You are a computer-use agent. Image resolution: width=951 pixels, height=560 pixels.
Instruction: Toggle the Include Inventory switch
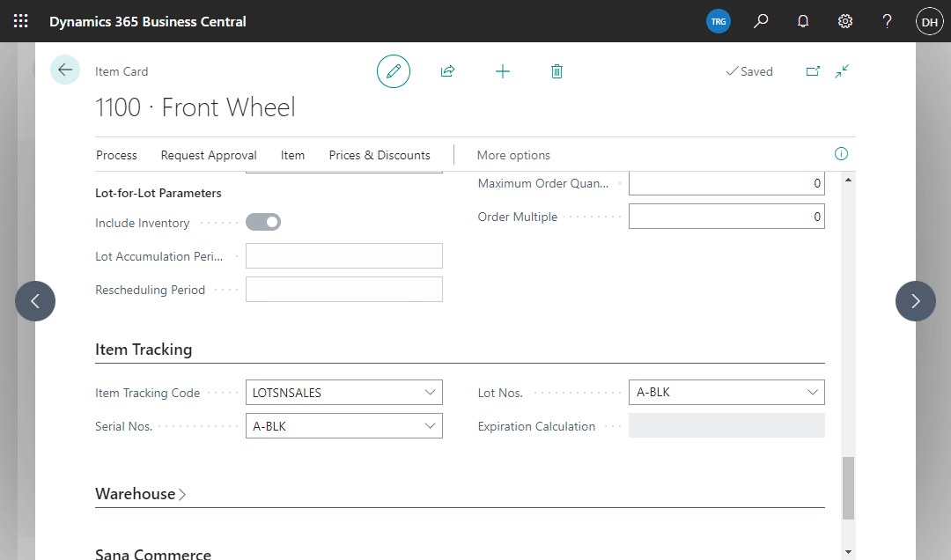pyautogui.click(x=263, y=222)
